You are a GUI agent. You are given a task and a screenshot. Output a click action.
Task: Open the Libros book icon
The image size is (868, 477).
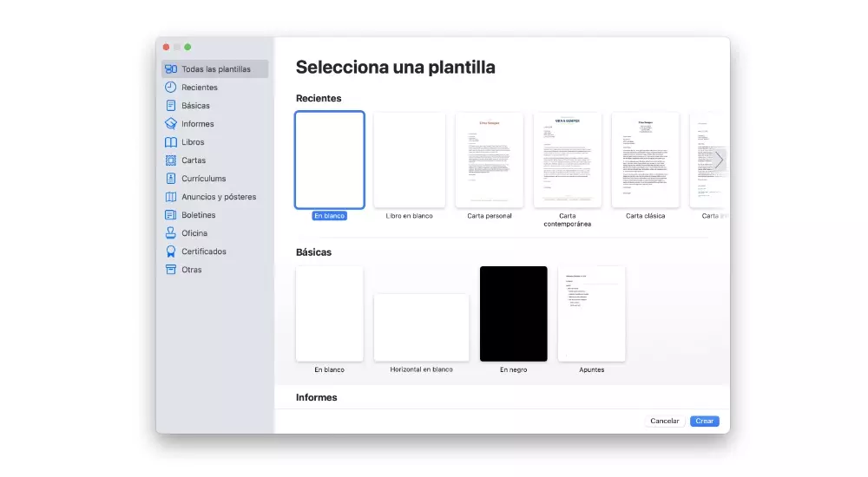(x=171, y=142)
